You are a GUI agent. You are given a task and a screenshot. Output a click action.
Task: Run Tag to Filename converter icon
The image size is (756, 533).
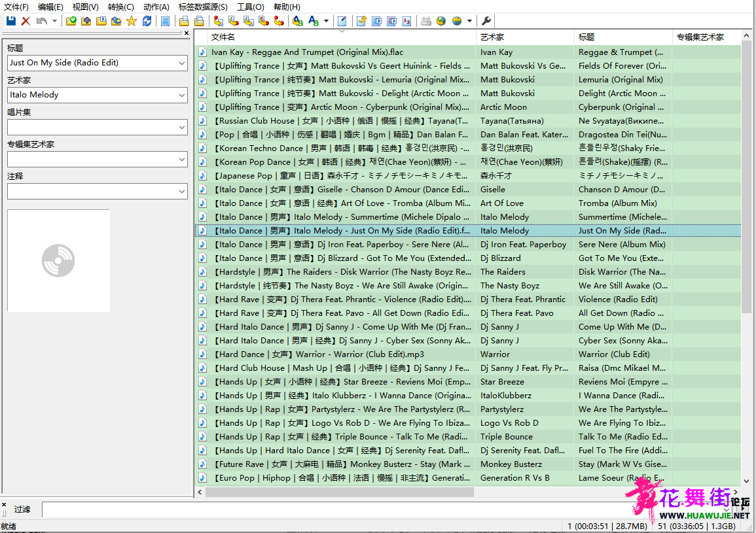(x=219, y=21)
